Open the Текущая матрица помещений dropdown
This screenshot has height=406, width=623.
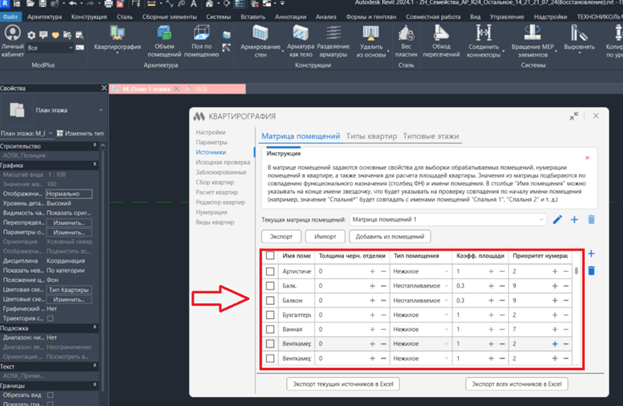click(448, 219)
